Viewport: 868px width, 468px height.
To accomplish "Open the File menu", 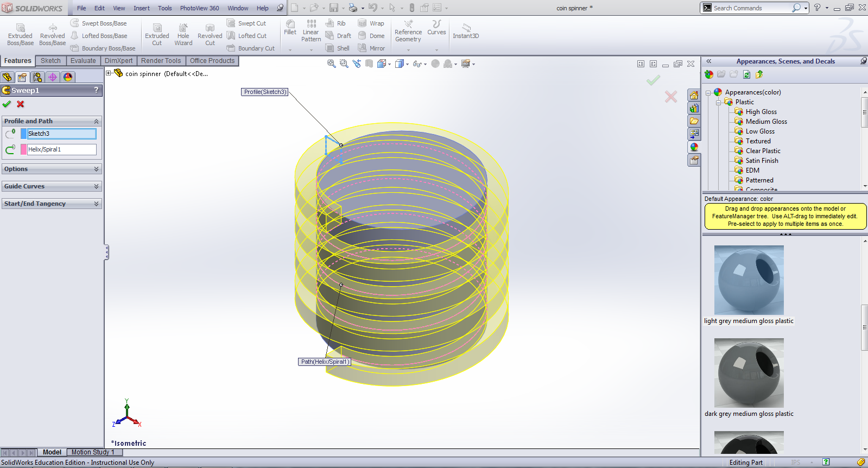I will pos(81,8).
